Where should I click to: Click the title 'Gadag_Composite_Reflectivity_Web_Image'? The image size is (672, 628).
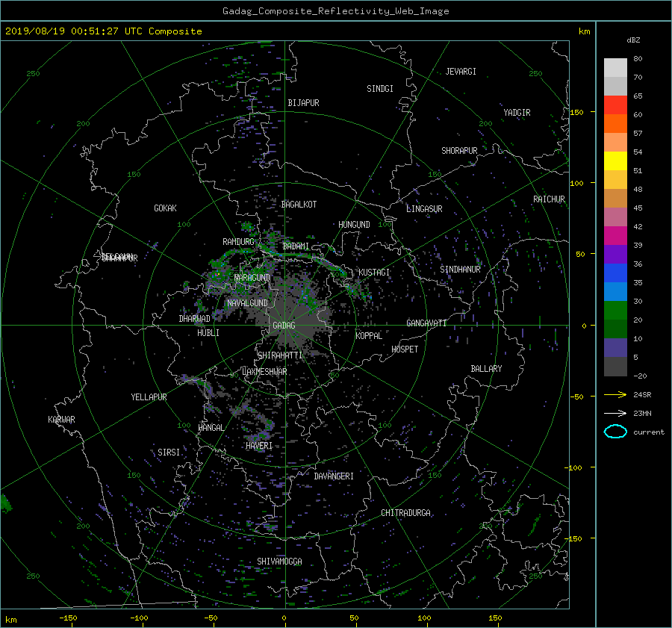click(335, 11)
